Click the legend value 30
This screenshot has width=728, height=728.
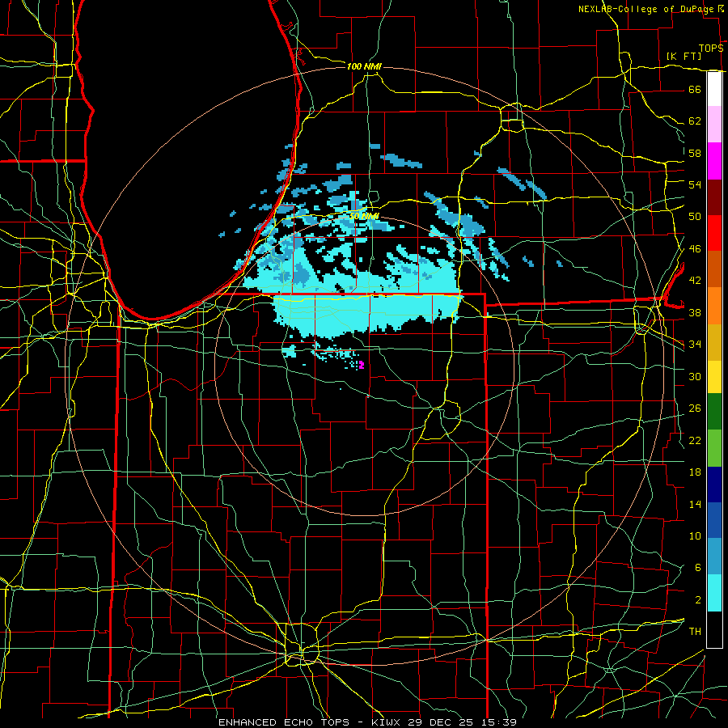point(695,376)
